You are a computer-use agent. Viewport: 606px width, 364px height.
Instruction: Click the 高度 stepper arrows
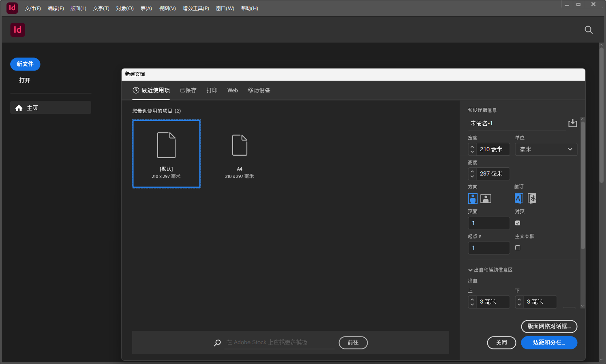pos(472,174)
